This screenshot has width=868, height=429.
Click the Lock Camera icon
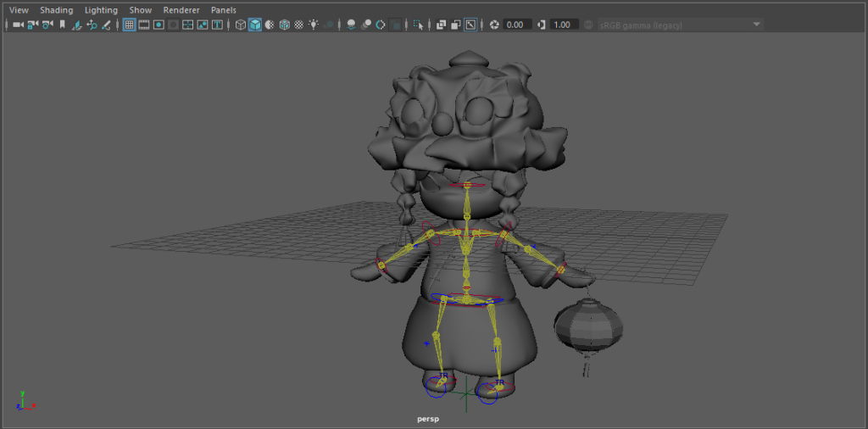pyautogui.click(x=32, y=25)
